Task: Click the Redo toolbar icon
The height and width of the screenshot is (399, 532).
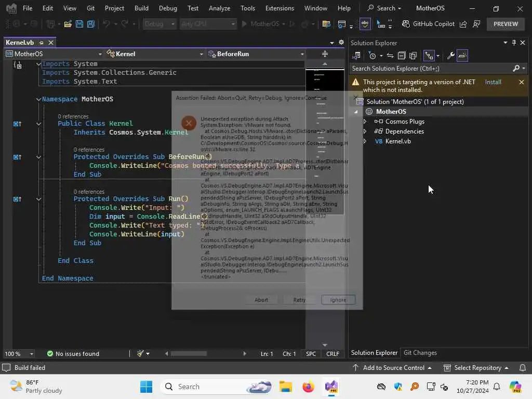Action: point(125,24)
